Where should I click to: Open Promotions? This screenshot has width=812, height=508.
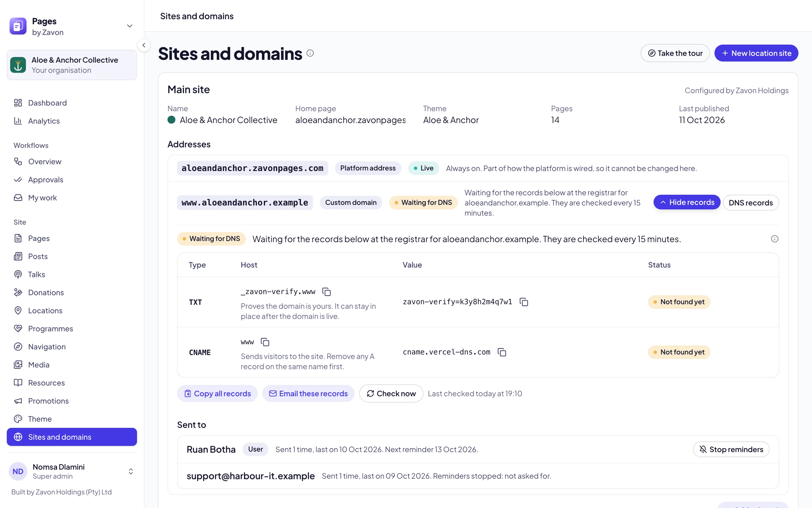point(72,401)
